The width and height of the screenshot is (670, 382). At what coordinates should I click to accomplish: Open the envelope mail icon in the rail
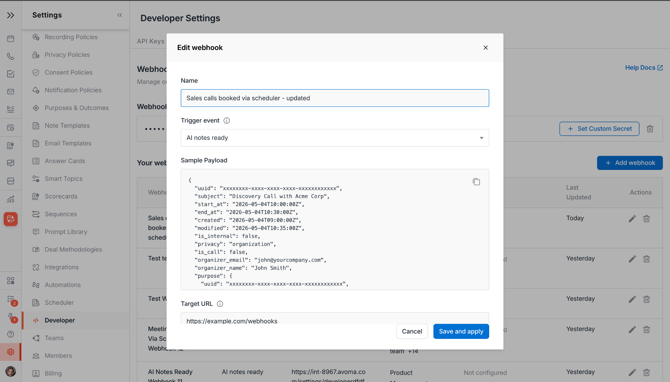(11, 91)
